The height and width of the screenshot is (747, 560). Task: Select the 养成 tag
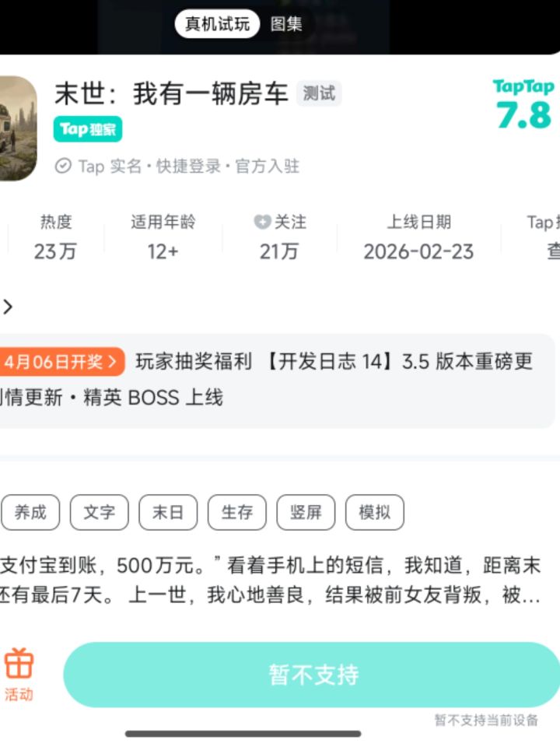30,513
